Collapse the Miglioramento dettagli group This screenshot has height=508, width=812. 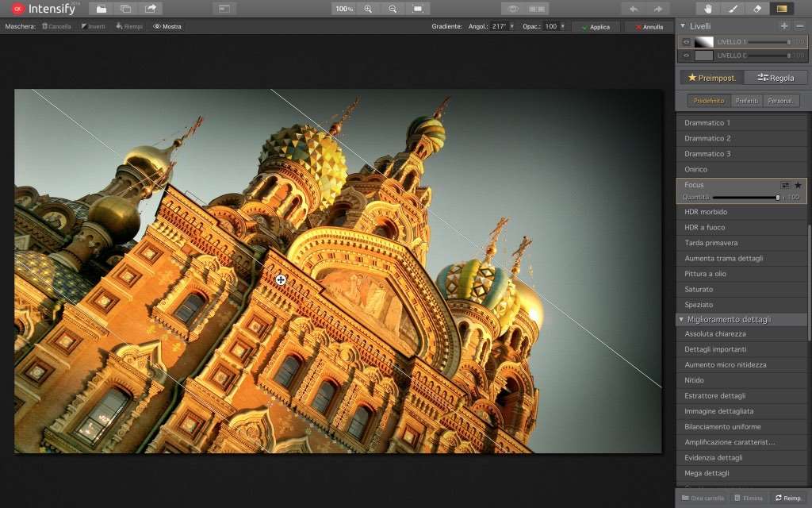680,319
